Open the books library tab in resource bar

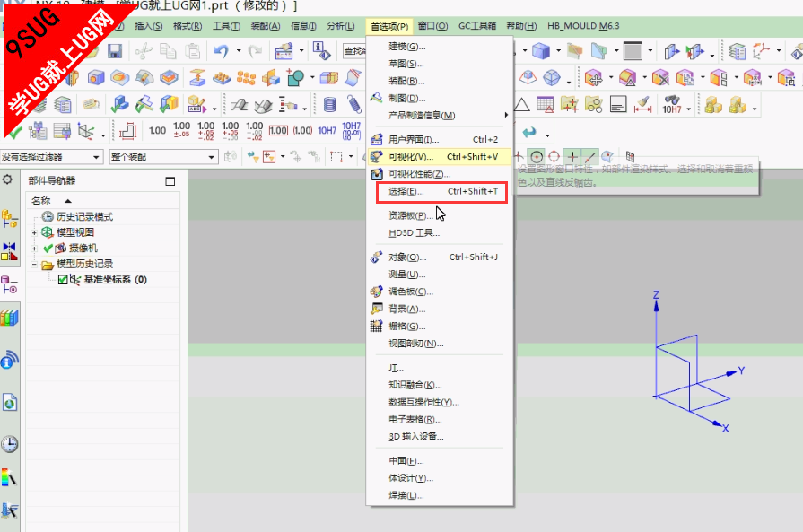9,318
